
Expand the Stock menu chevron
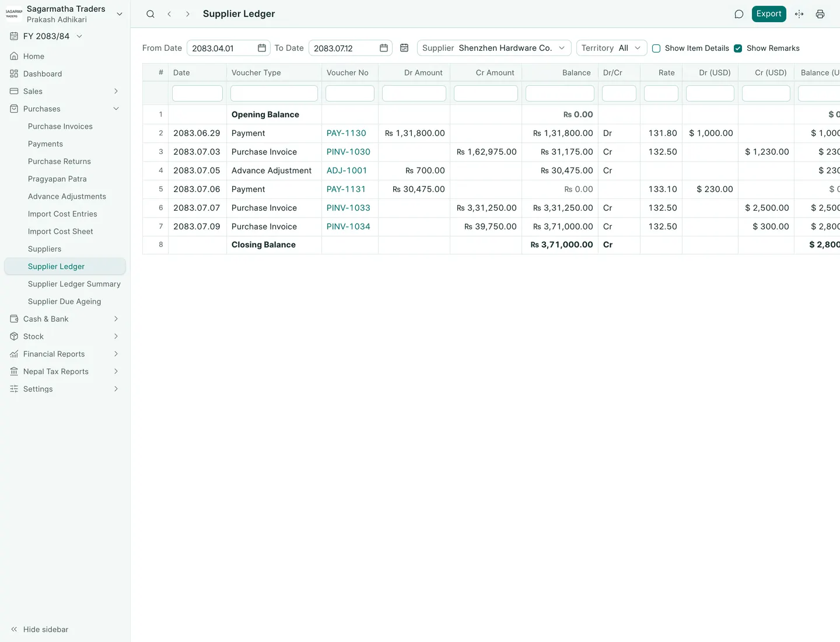(116, 336)
